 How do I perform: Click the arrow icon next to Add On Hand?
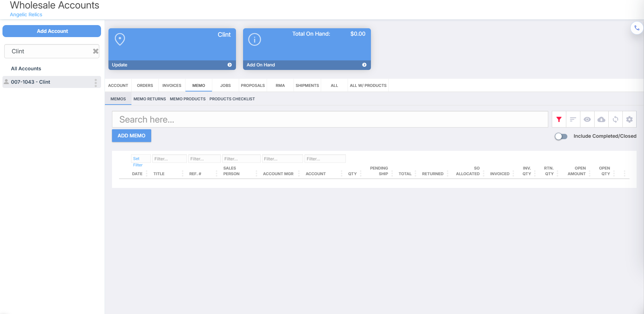click(364, 65)
